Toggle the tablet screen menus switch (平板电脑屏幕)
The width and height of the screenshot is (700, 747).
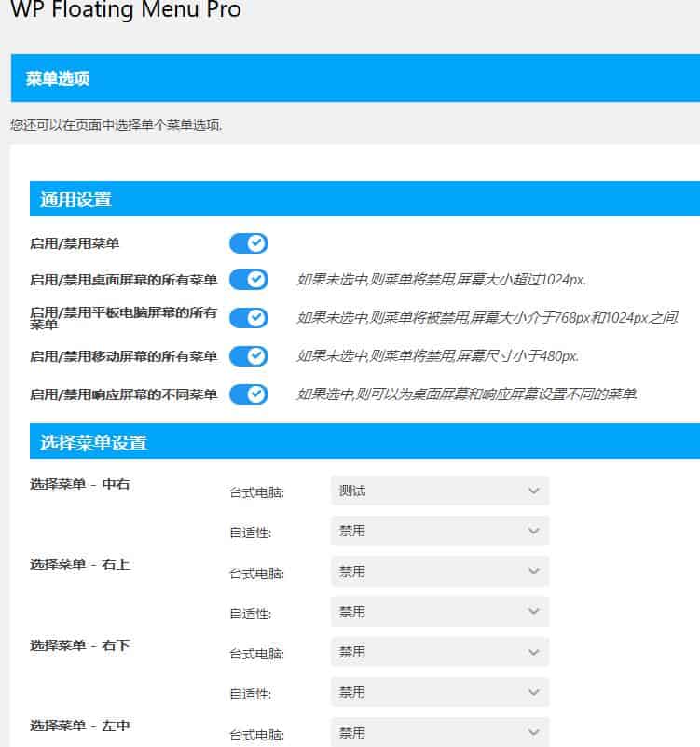[249, 318]
